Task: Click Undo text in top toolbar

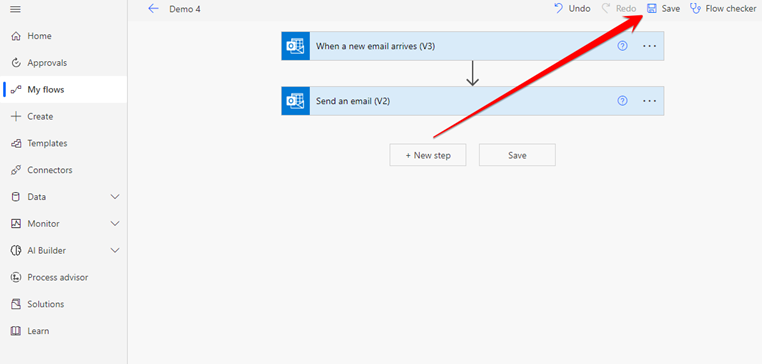Action: click(x=580, y=9)
